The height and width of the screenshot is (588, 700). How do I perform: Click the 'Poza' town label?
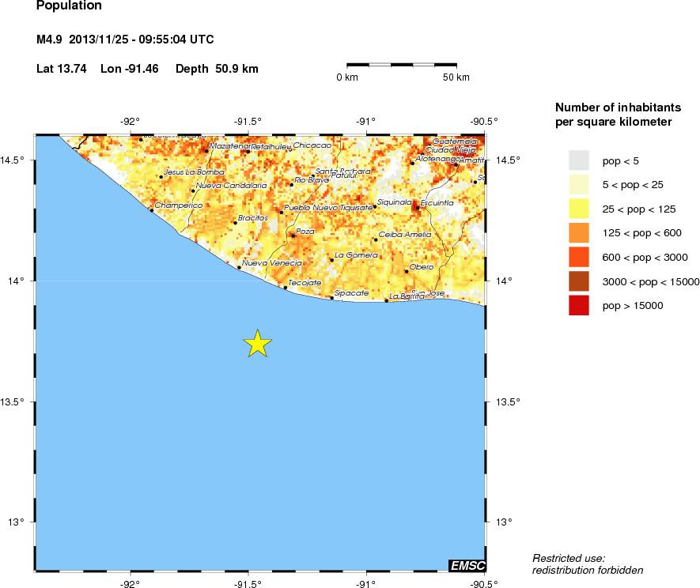pyautogui.click(x=305, y=231)
